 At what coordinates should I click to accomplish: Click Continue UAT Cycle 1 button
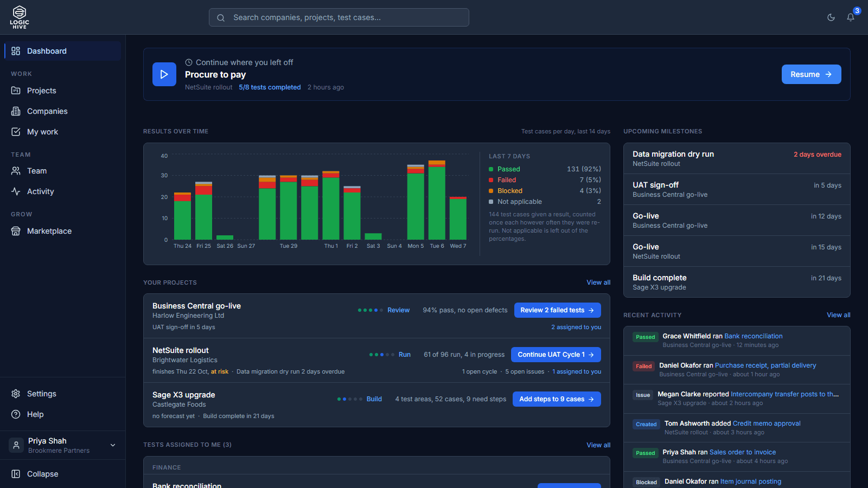556,355
